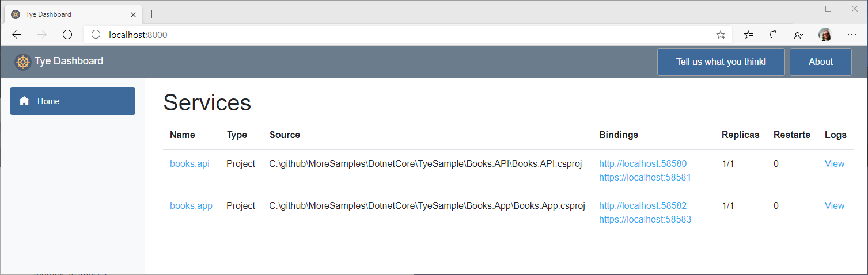Click the user profile avatar icon
Image resolution: width=868 pixels, height=275 pixels.
click(825, 35)
